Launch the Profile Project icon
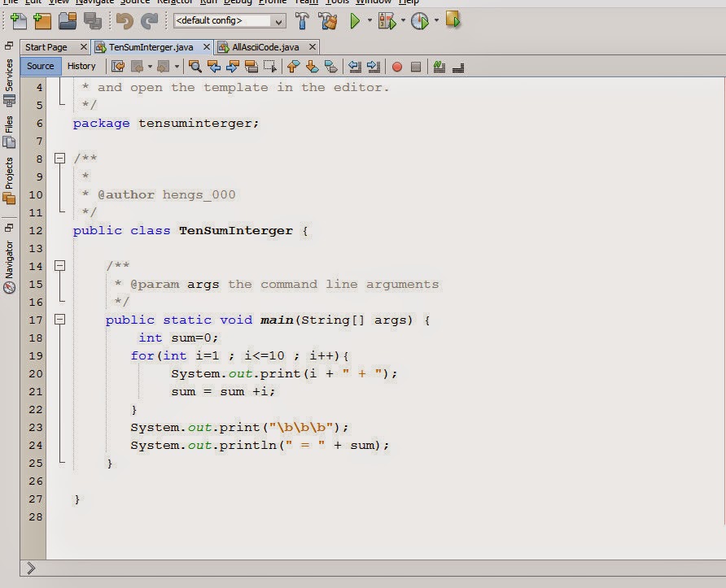Viewport: 726px width, 588px height. [x=420, y=21]
